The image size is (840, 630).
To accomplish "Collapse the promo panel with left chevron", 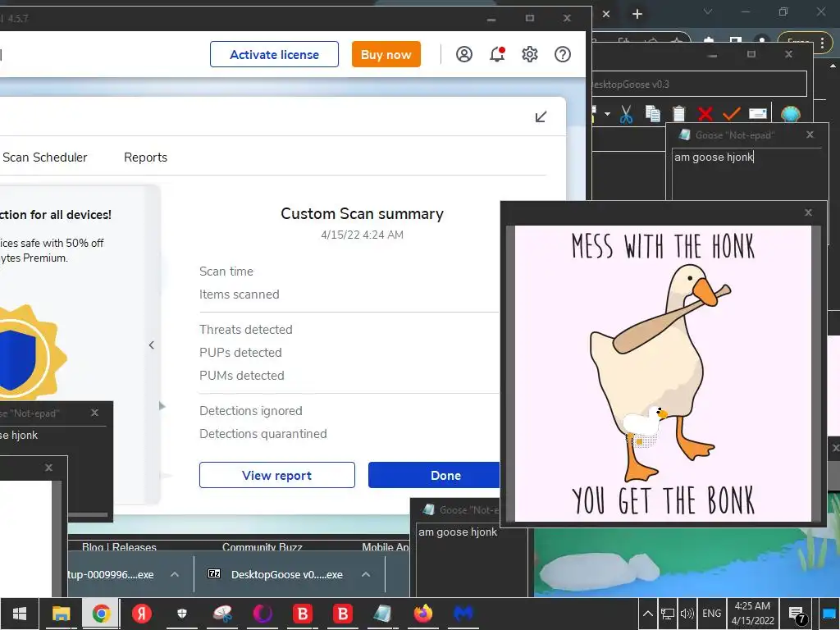I will (152, 345).
